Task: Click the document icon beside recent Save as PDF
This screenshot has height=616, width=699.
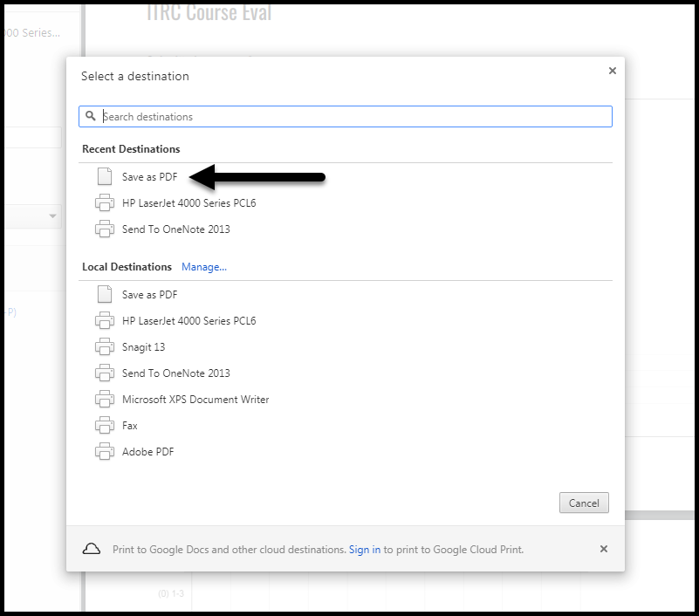Action: coord(105,177)
